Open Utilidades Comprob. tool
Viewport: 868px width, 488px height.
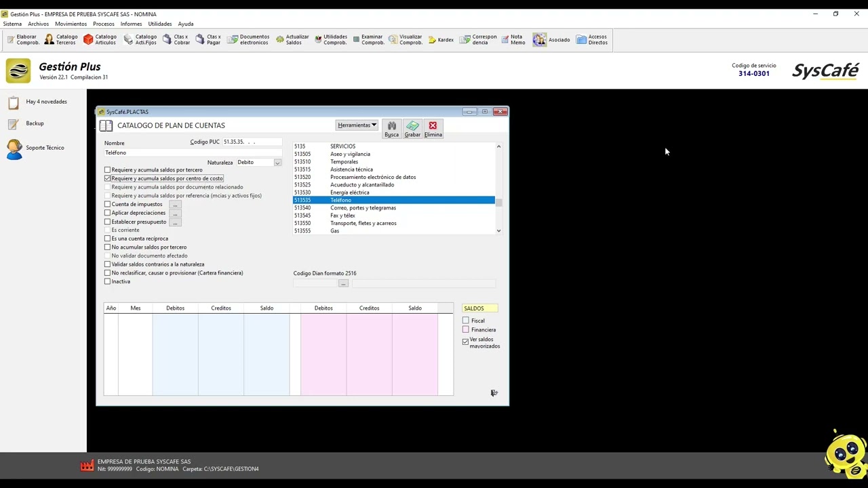(x=331, y=40)
